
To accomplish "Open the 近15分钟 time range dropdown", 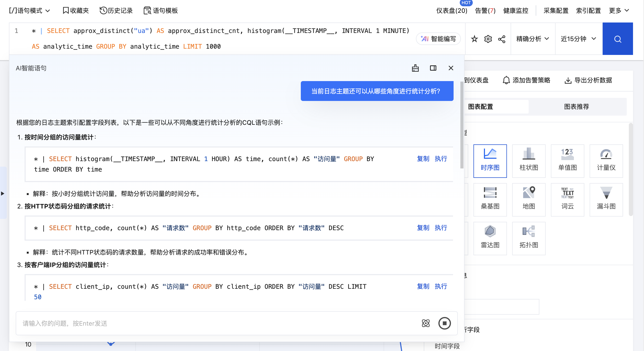I will tap(578, 39).
